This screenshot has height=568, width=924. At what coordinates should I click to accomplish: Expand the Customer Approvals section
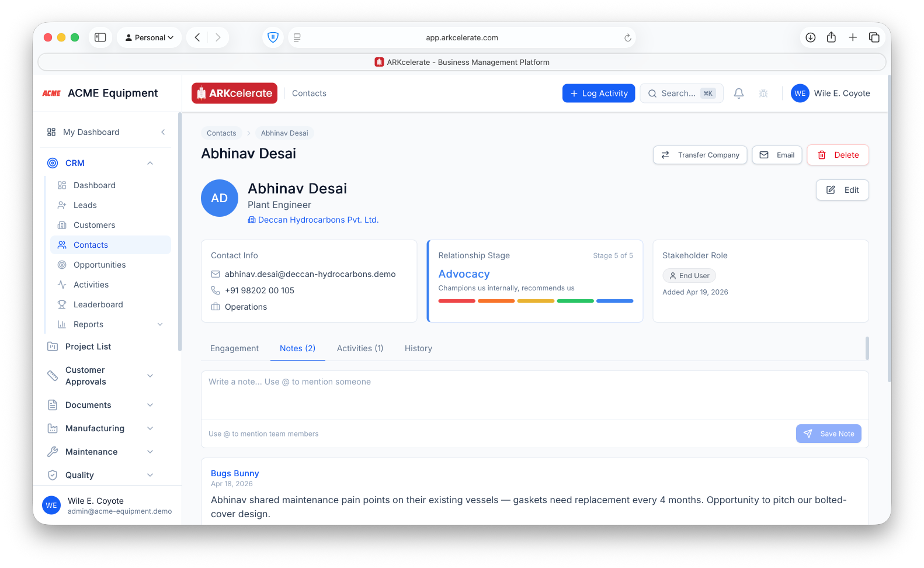(150, 376)
